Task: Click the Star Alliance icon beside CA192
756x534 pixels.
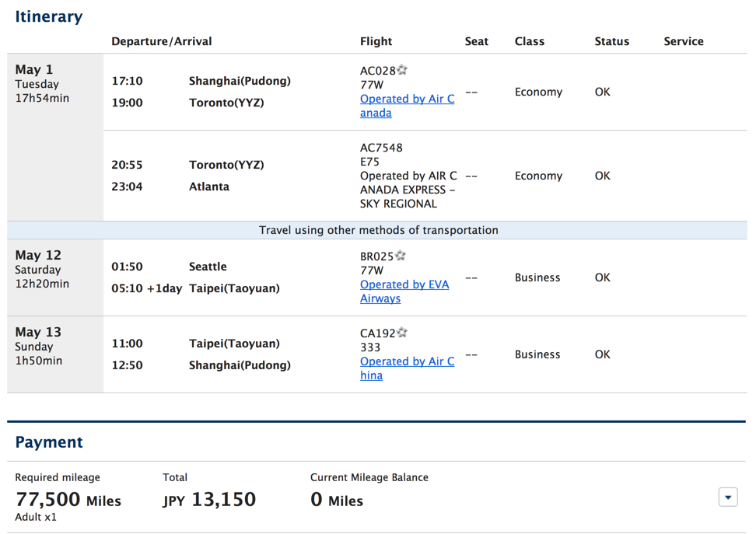Action: point(402,333)
